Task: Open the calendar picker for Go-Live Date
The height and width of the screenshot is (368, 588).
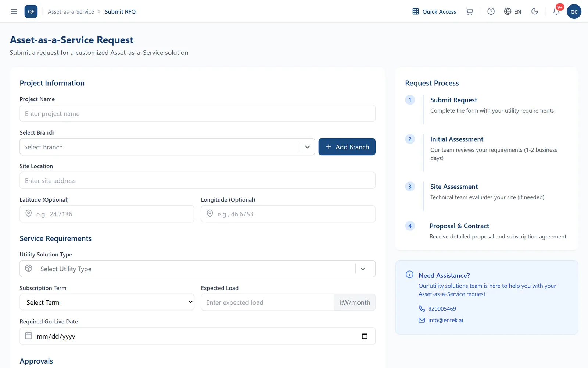Action: (365, 336)
